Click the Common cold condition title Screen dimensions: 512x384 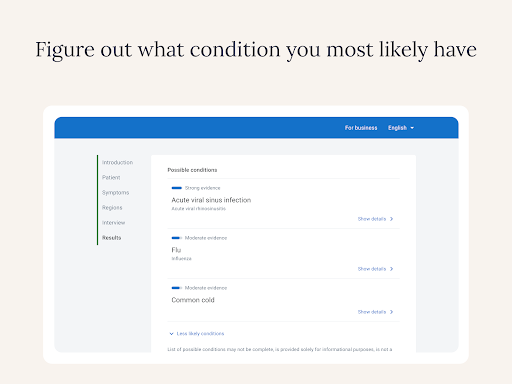click(193, 300)
